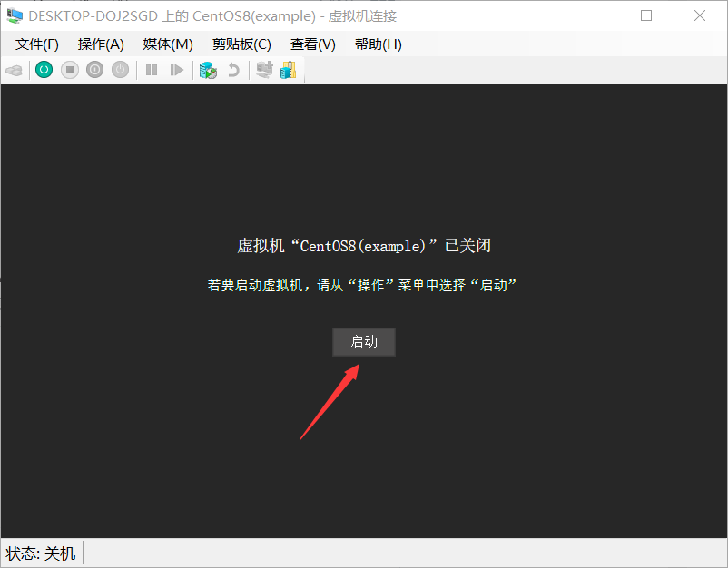Open the 查看(V) menu
Screen dimensions: 728x568
312,44
